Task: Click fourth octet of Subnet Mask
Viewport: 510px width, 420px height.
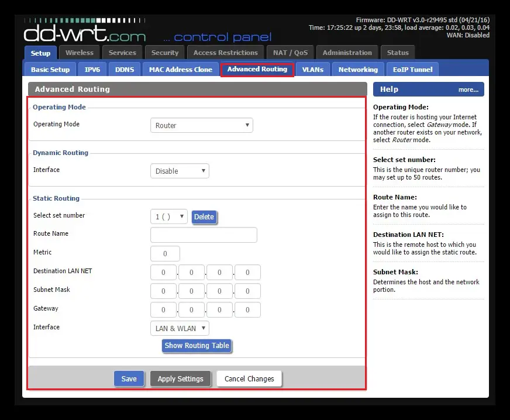Action: 247,291
